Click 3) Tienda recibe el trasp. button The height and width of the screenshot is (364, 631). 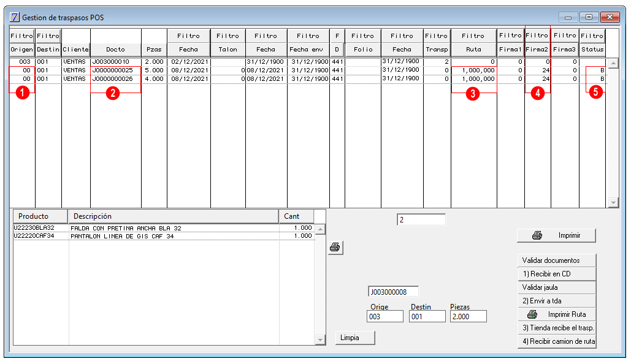(557, 328)
